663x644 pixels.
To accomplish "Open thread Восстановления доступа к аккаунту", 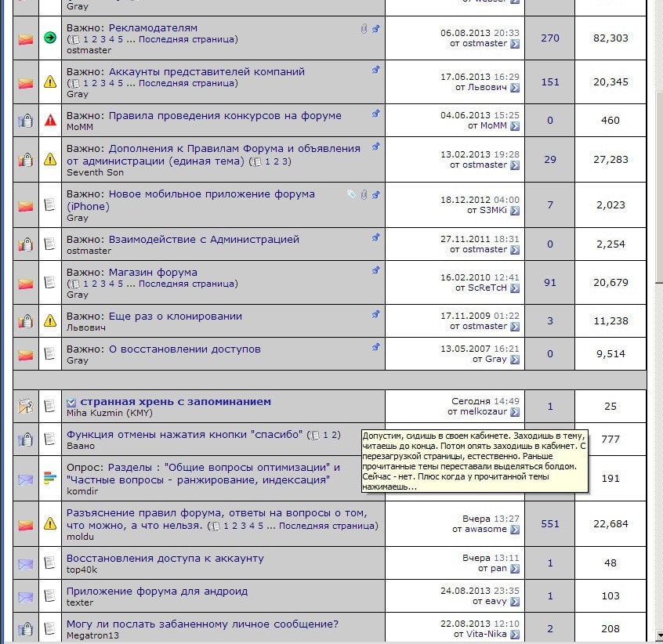I will click(165, 559).
